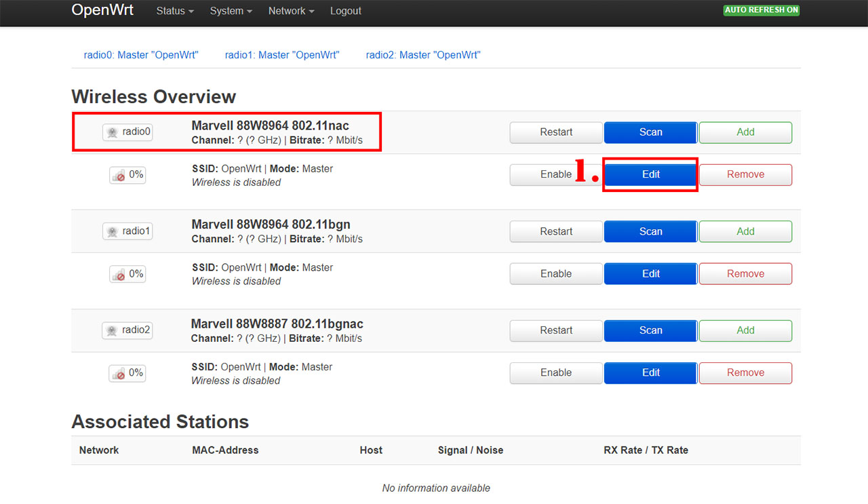Scan with radio2 88W8887 device
This screenshot has width=868, height=504.
tap(650, 330)
